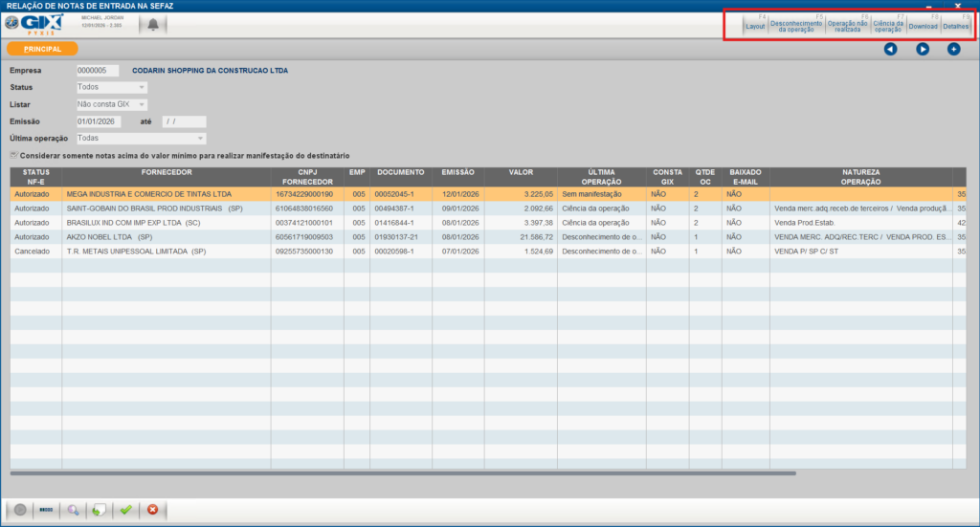Switch to the PRINCIPAL tab
Viewport: 980px width, 527px height.
[x=42, y=49]
